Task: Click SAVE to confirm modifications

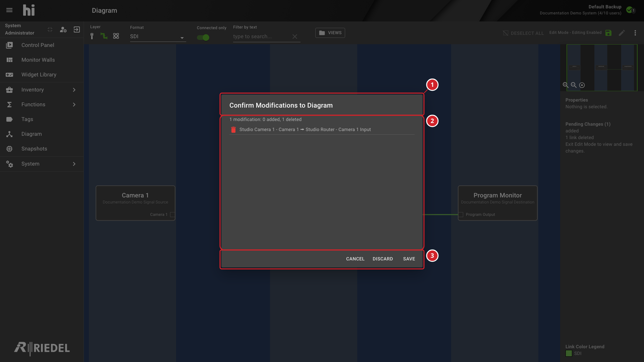Action: (x=409, y=259)
